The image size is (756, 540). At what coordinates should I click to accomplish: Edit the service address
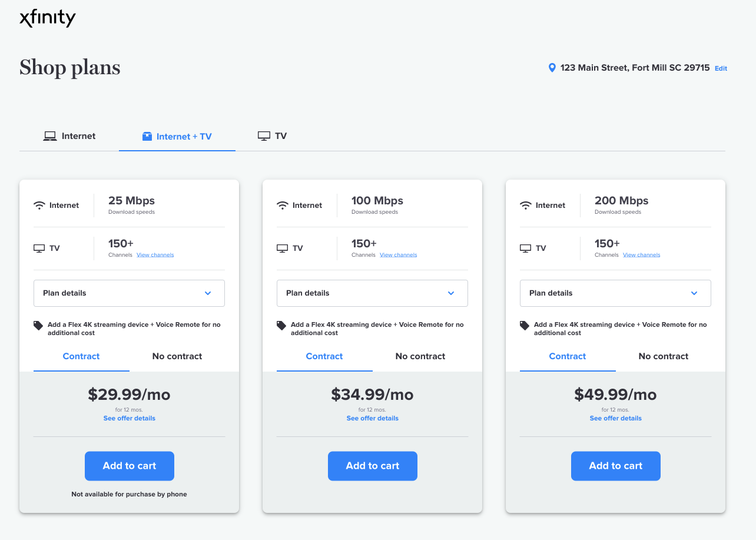coord(721,68)
